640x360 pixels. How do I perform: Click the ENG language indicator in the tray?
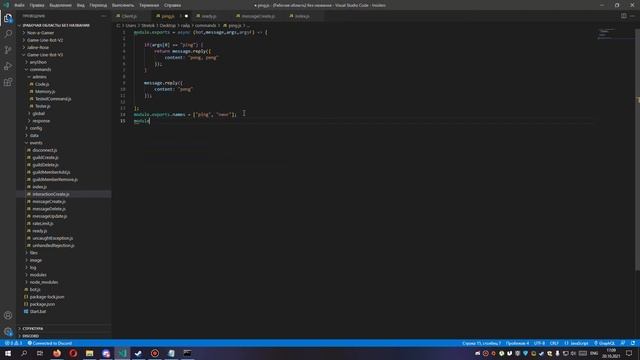594,353
